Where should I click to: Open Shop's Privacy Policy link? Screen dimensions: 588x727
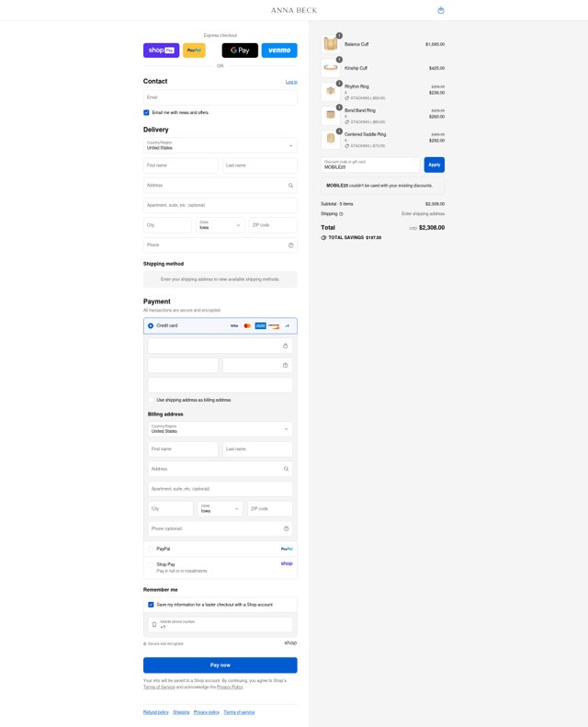coord(230,687)
